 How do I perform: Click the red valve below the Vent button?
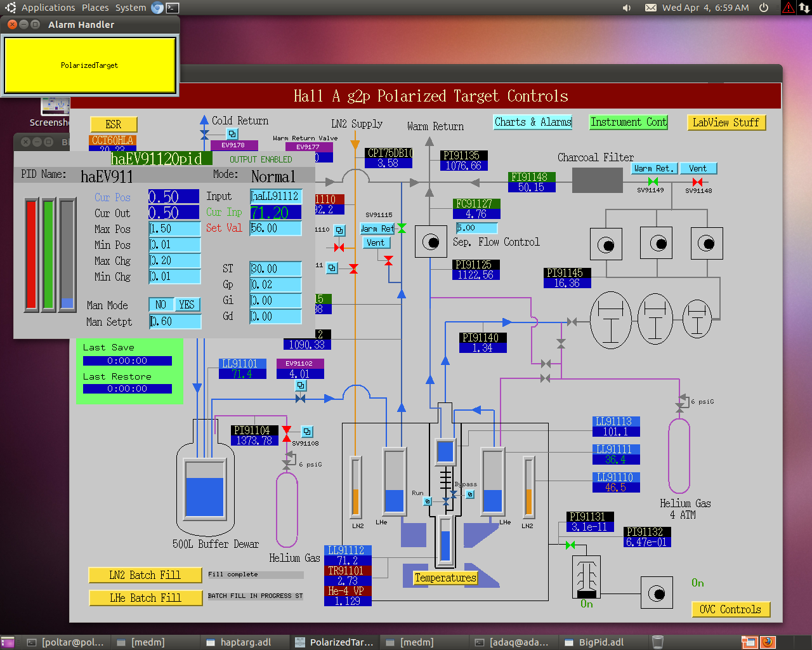click(x=388, y=260)
